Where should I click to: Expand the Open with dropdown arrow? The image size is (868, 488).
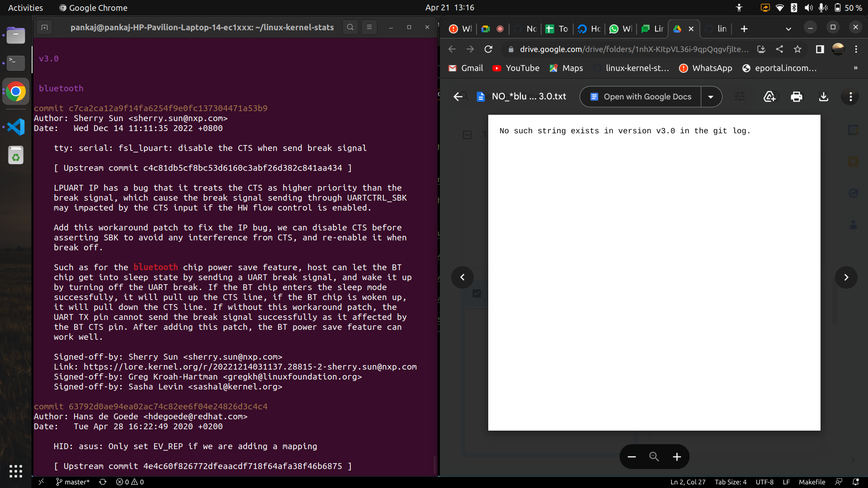pyautogui.click(x=711, y=97)
